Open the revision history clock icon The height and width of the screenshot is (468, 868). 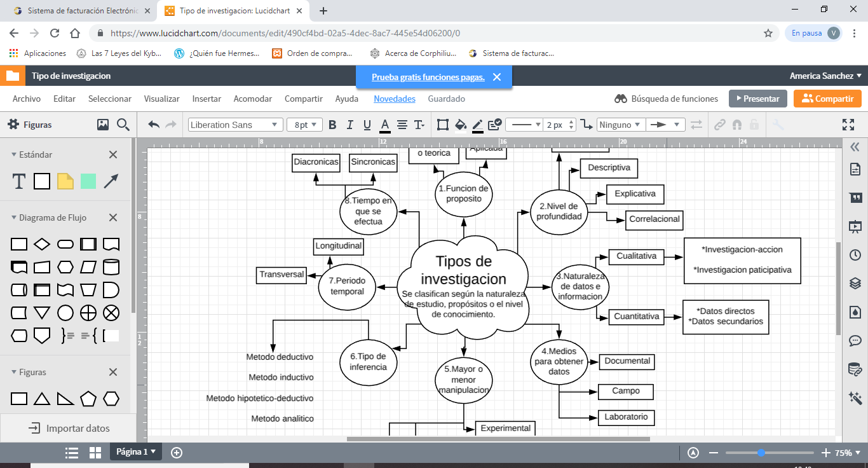tap(855, 254)
